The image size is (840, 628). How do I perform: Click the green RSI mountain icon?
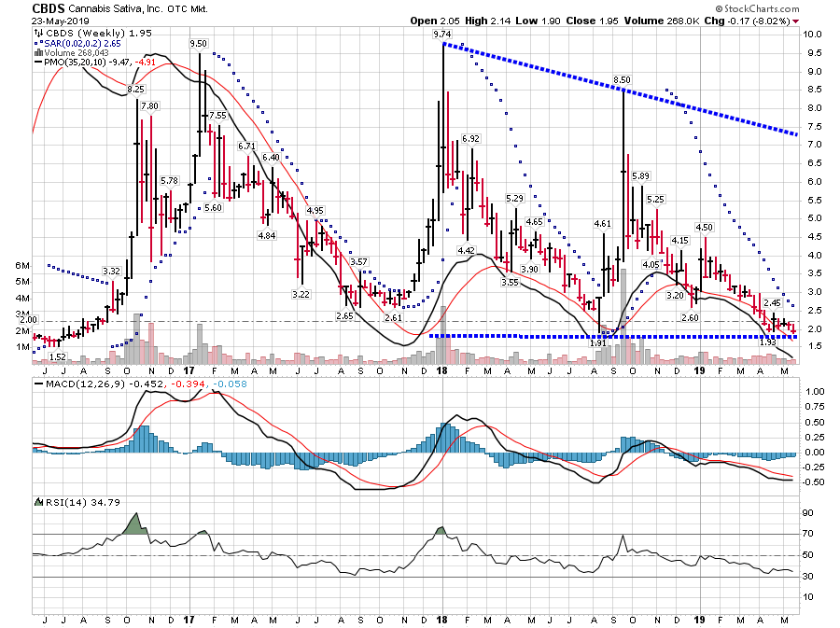(x=38, y=502)
